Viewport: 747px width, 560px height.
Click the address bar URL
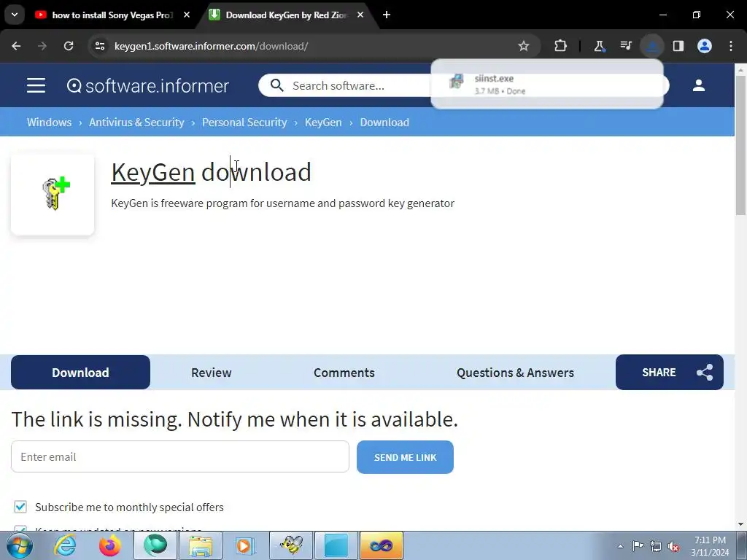point(211,46)
